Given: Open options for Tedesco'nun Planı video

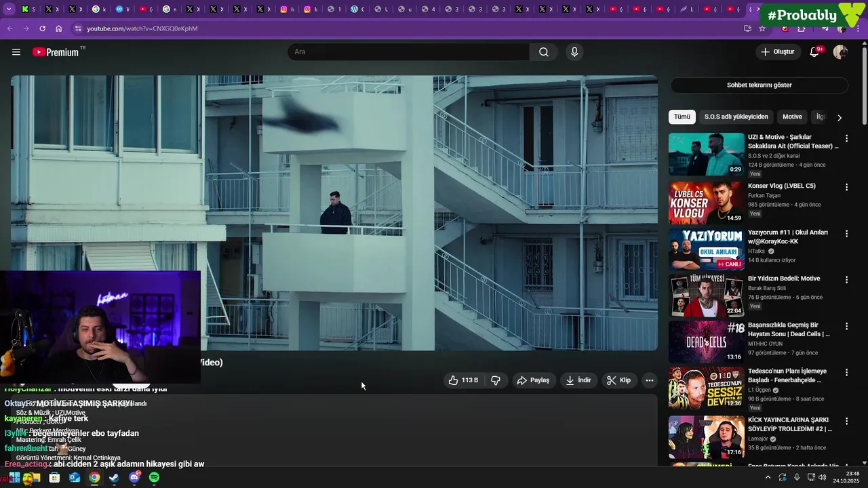Looking at the screenshot, I should [846, 372].
